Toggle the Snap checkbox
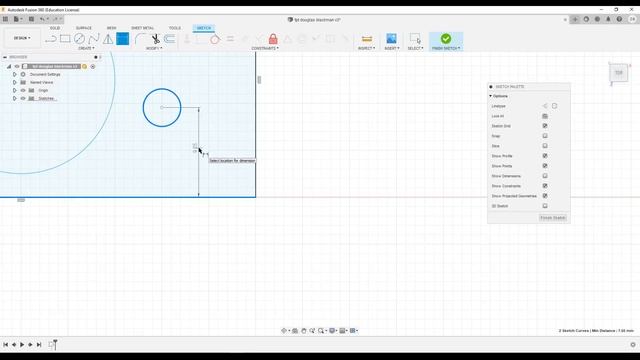The image size is (640, 360). coord(545,136)
